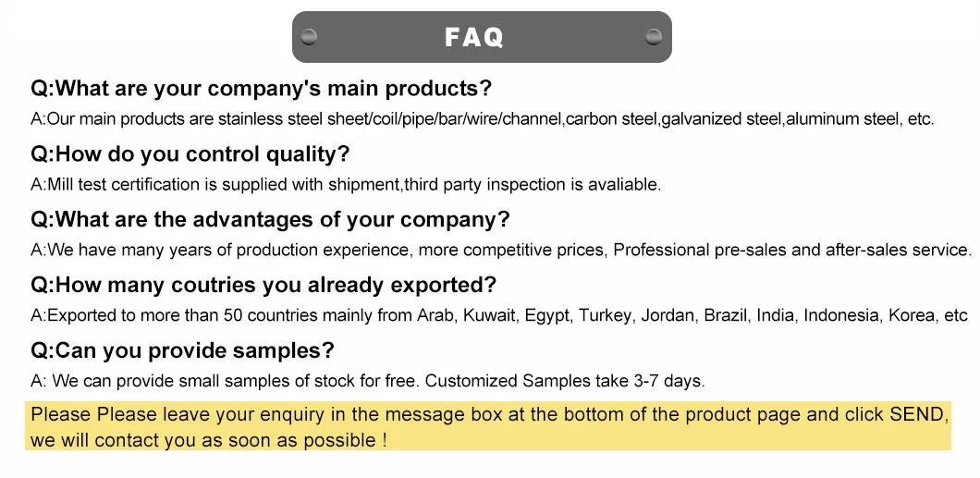
Task: Click the answer about production experience and prices
Action: (500, 250)
